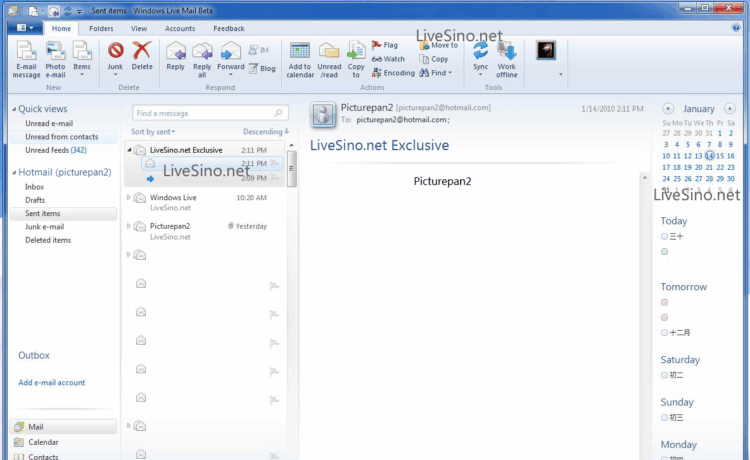This screenshot has height=460, width=750.
Task: Switch to Work offline mode
Action: [x=507, y=60]
